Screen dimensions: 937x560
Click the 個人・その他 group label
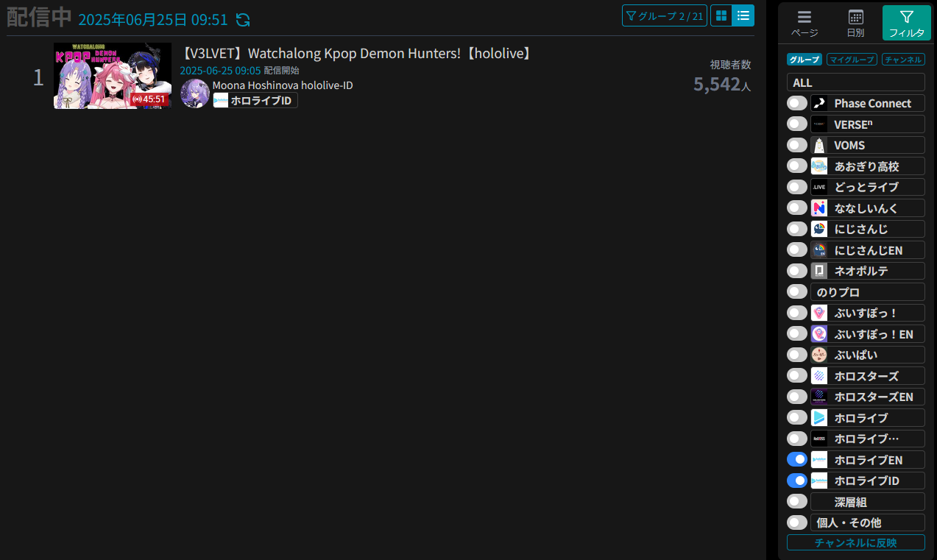coord(868,522)
